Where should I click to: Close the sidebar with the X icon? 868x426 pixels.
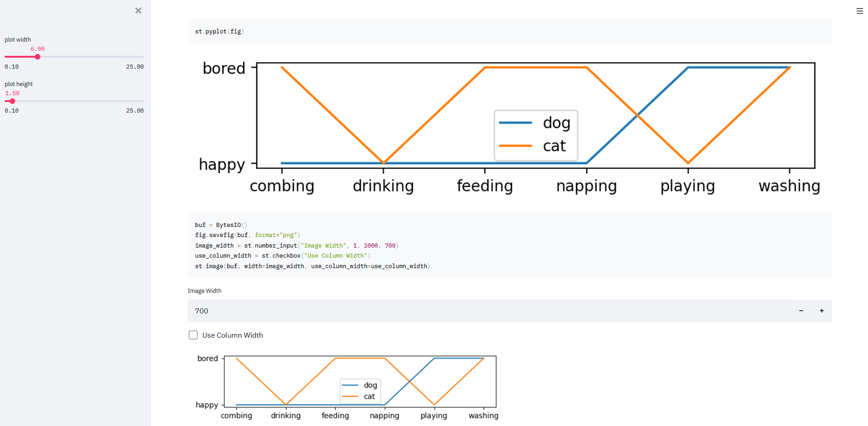point(138,10)
